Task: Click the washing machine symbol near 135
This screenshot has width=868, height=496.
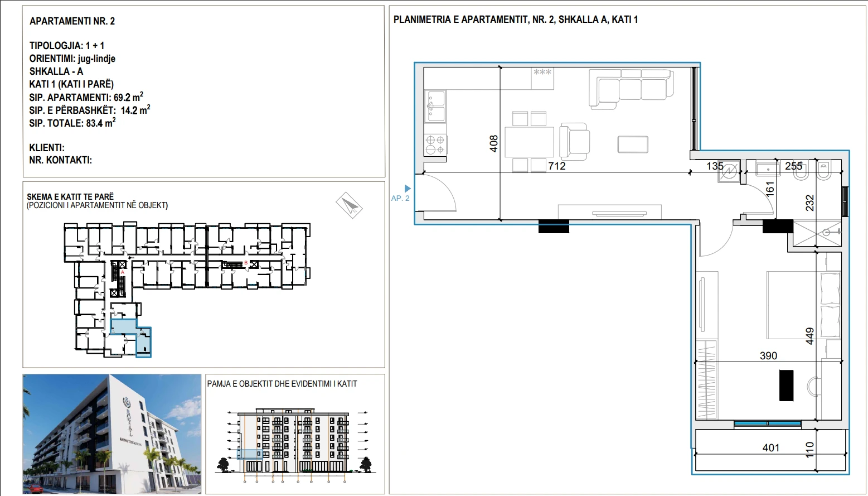Action: pos(728,172)
